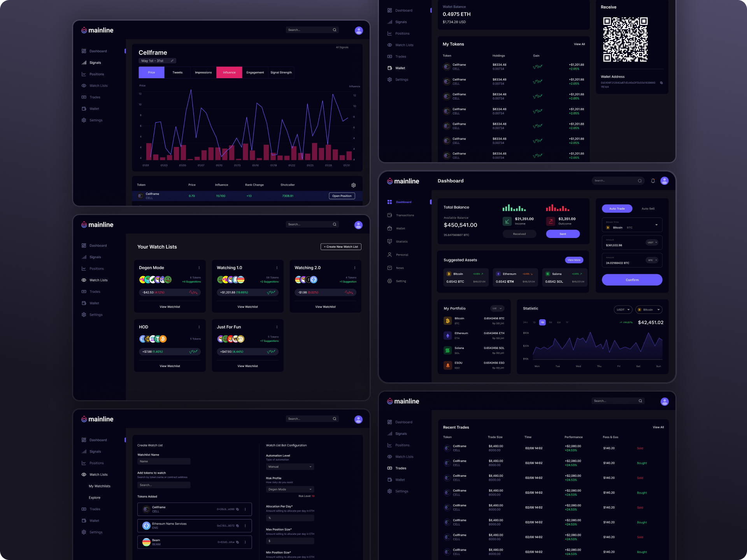
Task: Switch to the Engagement tab
Action: click(x=255, y=72)
